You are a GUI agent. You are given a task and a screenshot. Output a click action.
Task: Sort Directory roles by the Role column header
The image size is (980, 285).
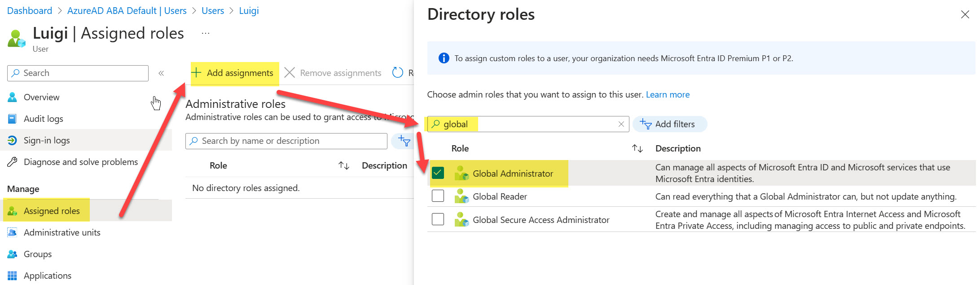click(x=460, y=148)
